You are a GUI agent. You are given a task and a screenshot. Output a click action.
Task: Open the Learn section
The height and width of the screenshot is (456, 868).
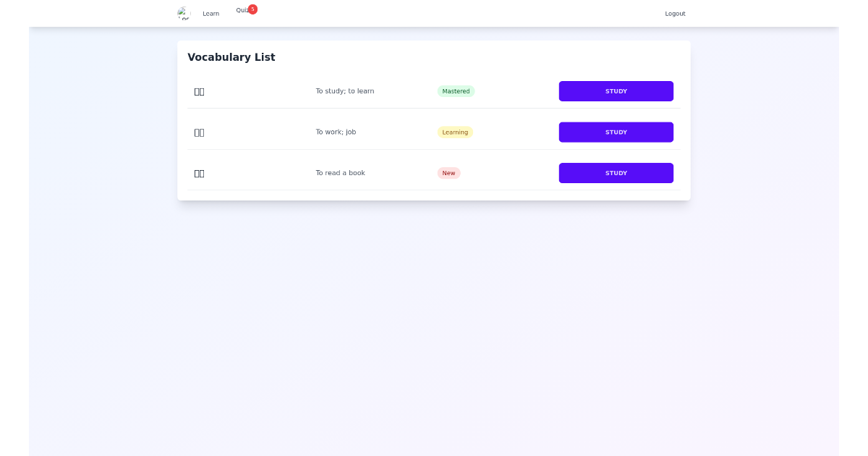point(210,13)
